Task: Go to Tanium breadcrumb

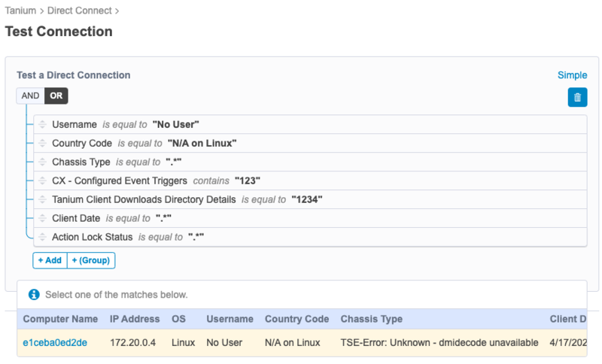Action: coord(20,11)
